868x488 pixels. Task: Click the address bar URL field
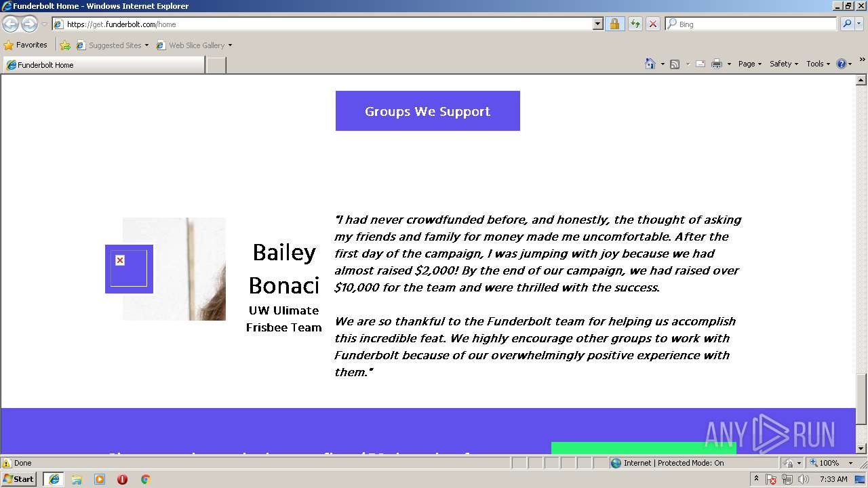tap(323, 24)
